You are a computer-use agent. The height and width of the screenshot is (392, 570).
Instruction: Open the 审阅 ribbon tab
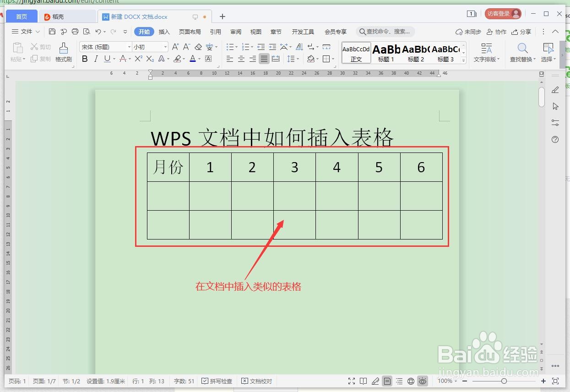[236, 32]
